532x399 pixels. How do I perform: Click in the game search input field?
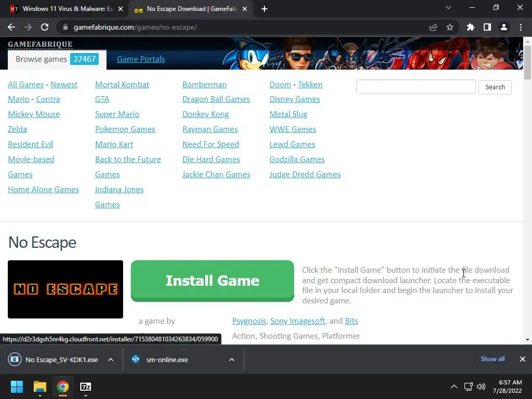416,87
